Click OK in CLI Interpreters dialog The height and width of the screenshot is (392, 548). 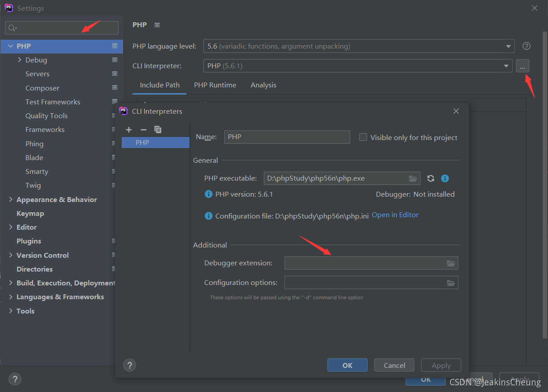point(347,365)
